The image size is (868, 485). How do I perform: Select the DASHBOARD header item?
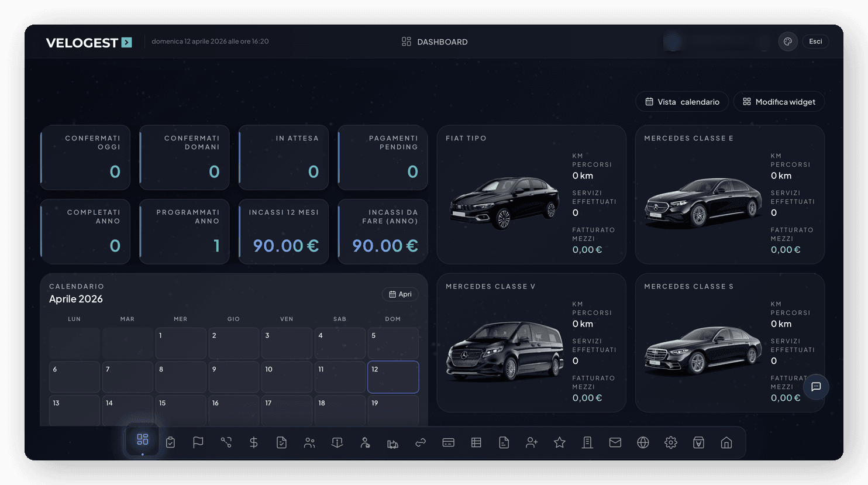point(433,42)
